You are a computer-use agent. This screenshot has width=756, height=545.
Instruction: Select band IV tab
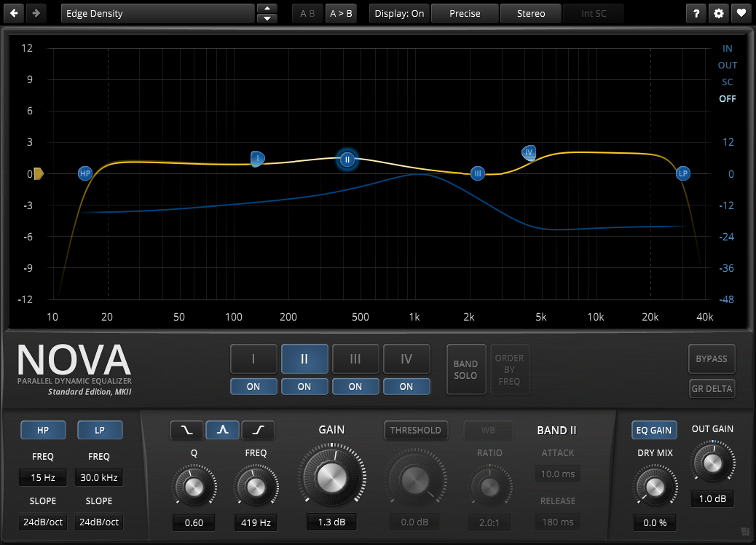tap(406, 358)
